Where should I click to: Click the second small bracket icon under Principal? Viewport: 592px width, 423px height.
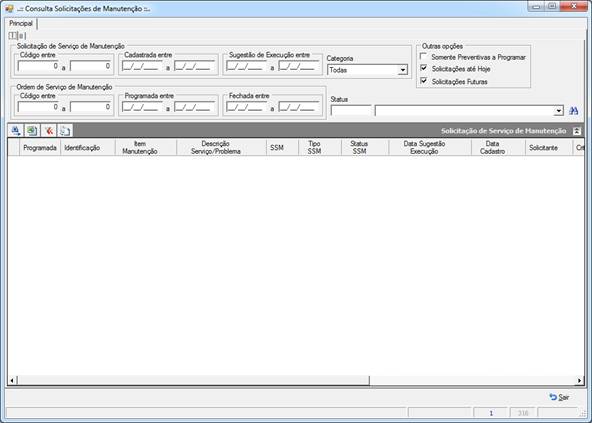click(22, 36)
